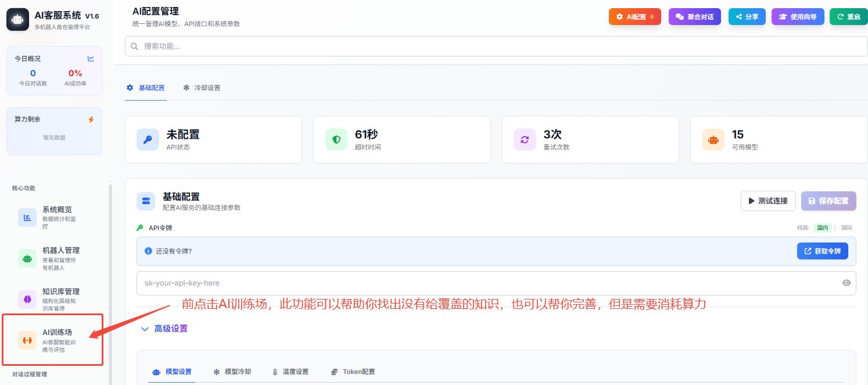Click the 获取令牌 button

tap(822, 251)
